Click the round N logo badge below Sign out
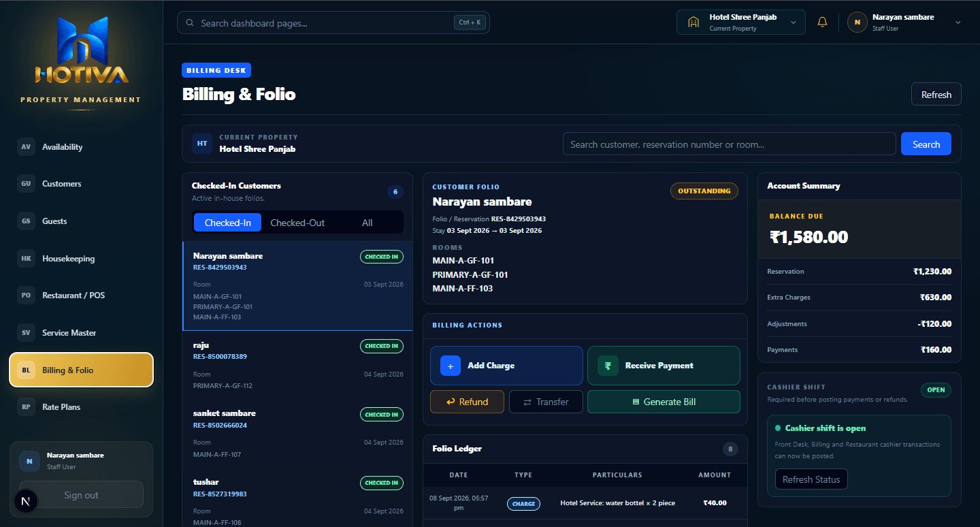Screen dimensions: 980x527 point(26,502)
